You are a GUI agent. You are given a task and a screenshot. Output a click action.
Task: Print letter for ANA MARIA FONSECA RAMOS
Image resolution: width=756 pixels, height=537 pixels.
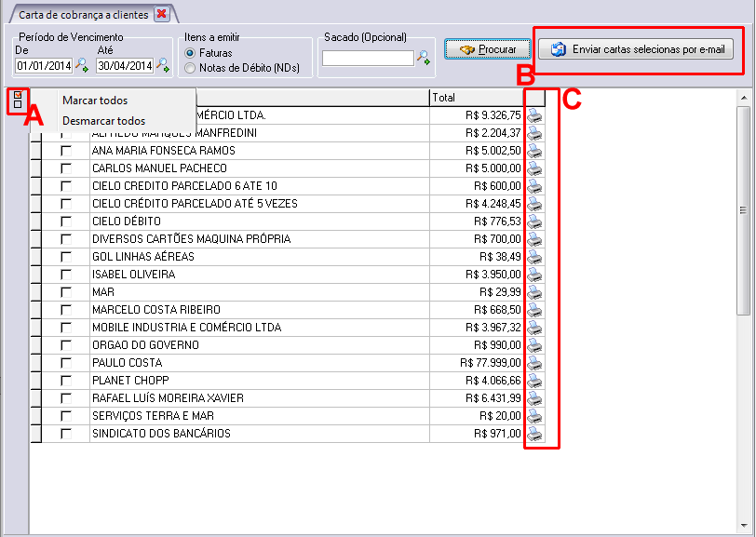coord(534,151)
